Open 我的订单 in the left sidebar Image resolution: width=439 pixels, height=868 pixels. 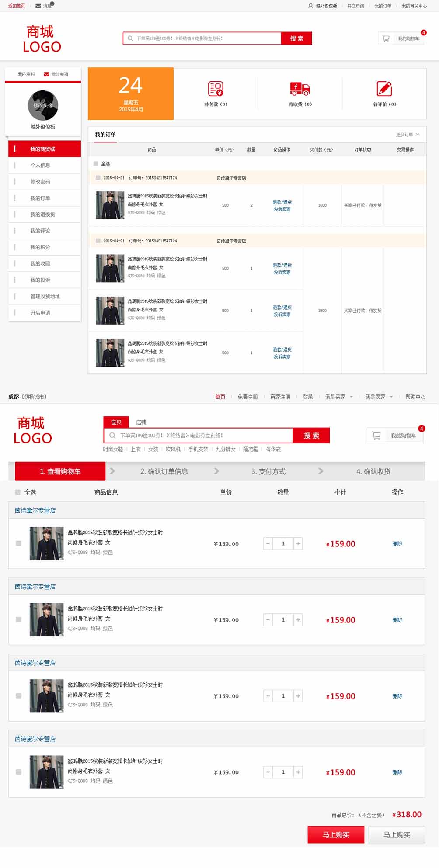40,198
